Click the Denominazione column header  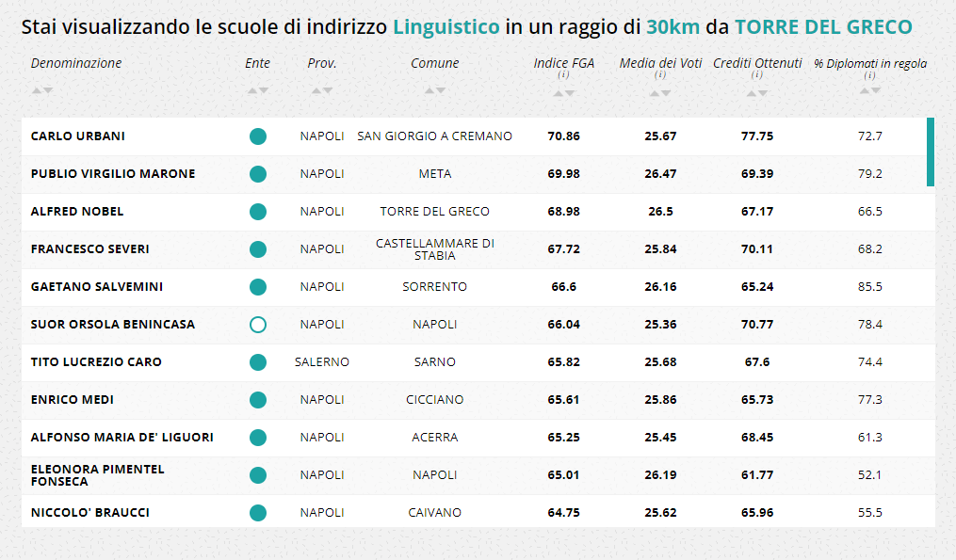[76, 63]
